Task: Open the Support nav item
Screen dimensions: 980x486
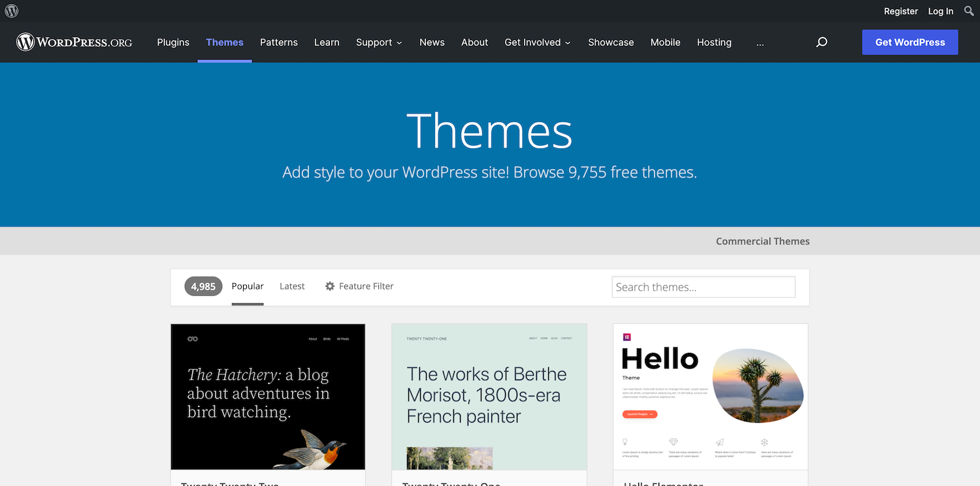Action: (x=374, y=42)
